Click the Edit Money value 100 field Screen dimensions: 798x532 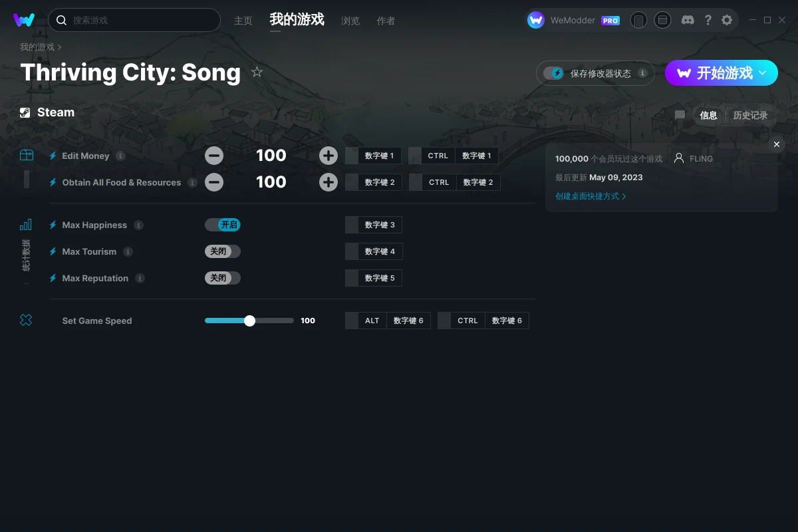click(x=271, y=156)
